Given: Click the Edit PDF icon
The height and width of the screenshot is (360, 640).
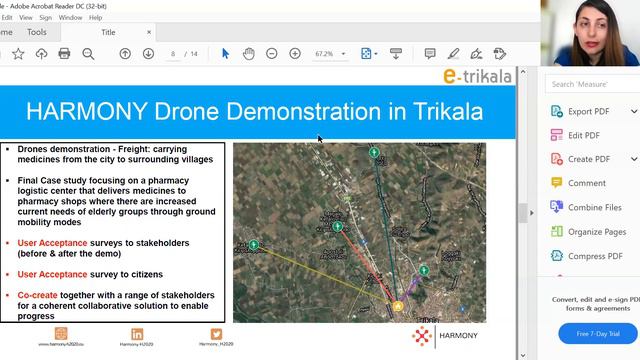Looking at the screenshot, I should tap(557, 135).
